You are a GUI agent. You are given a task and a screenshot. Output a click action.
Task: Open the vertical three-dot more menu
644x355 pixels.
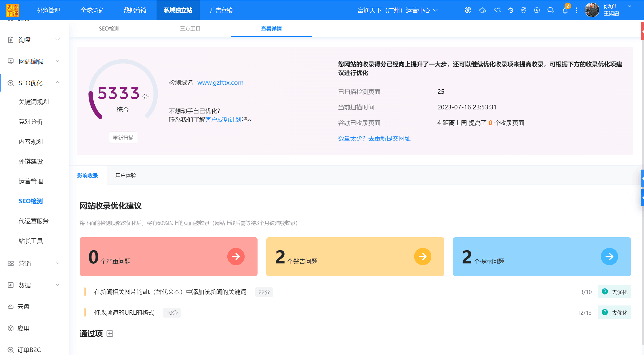576,10
